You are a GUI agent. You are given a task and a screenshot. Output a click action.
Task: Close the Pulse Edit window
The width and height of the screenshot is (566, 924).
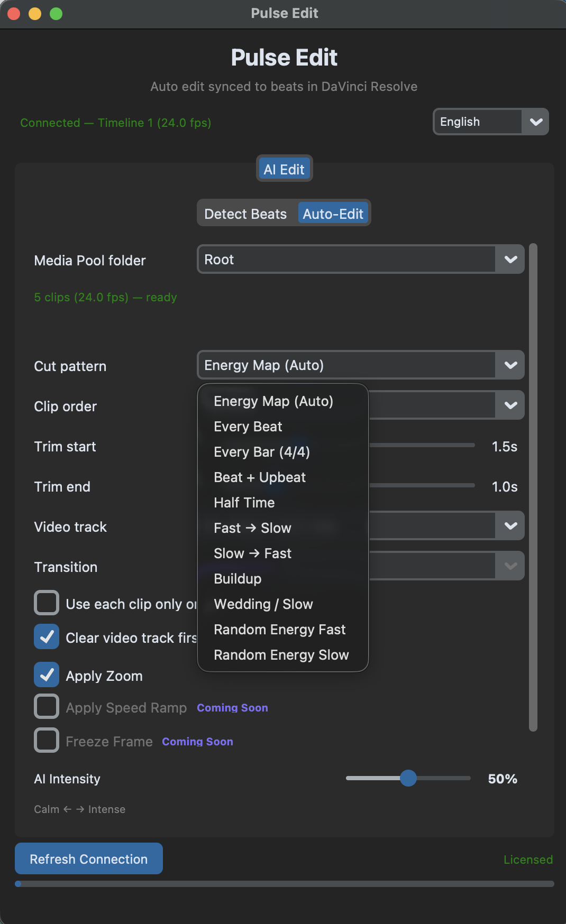(x=14, y=14)
